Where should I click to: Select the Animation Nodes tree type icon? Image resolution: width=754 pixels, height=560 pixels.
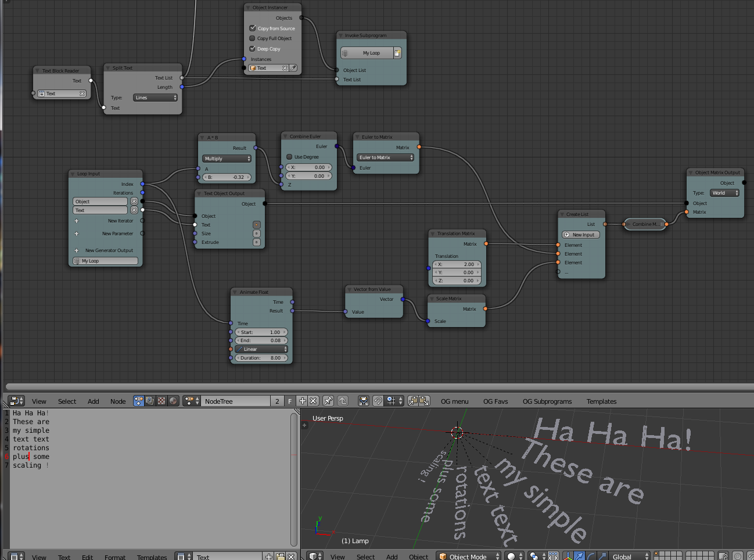click(139, 401)
